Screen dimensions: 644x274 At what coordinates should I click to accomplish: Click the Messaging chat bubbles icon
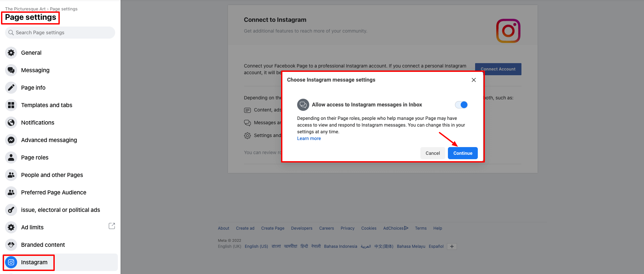tap(11, 70)
